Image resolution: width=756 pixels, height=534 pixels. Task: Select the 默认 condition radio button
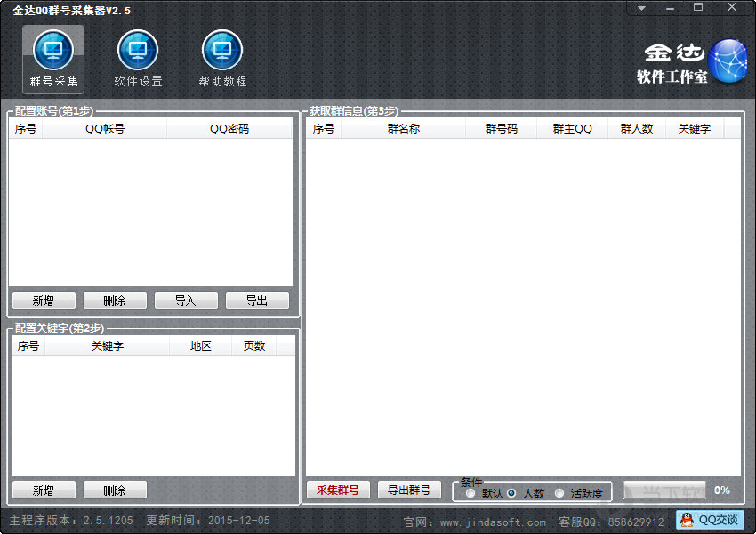470,493
